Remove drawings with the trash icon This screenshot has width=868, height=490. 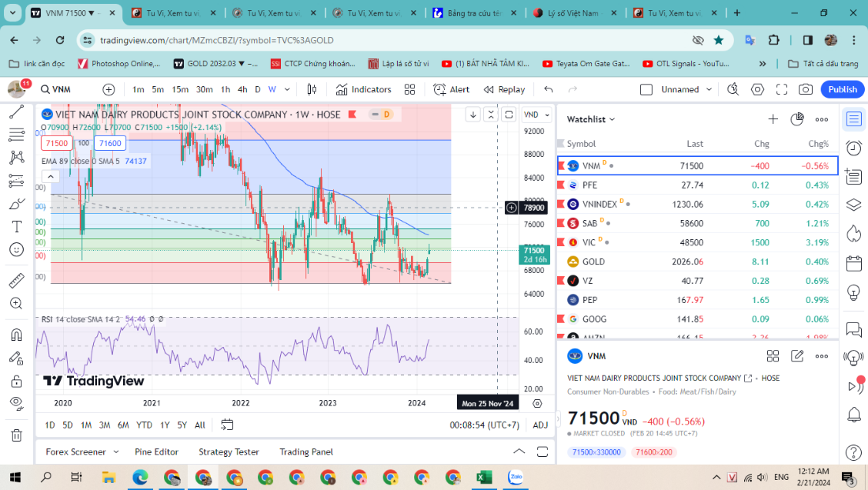16,435
